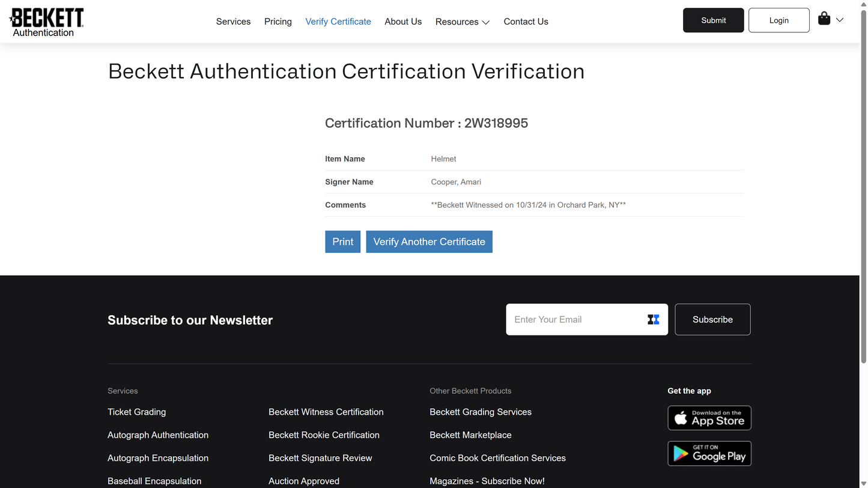Click the Get the app heading

point(689,391)
